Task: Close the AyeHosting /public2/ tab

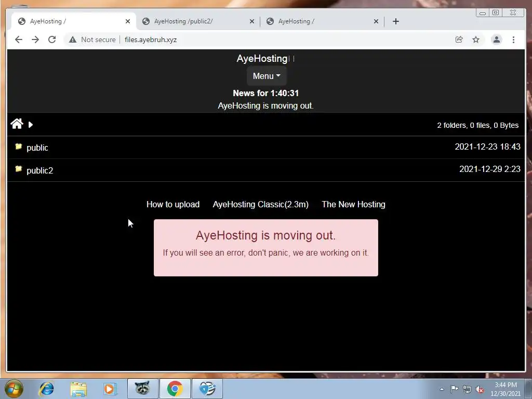Action: (x=252, y=21)
